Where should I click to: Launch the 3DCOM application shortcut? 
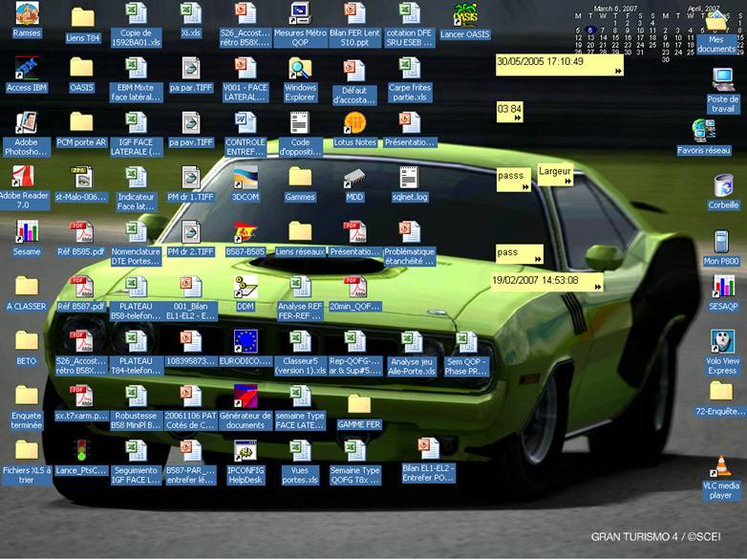pos(245,179)
